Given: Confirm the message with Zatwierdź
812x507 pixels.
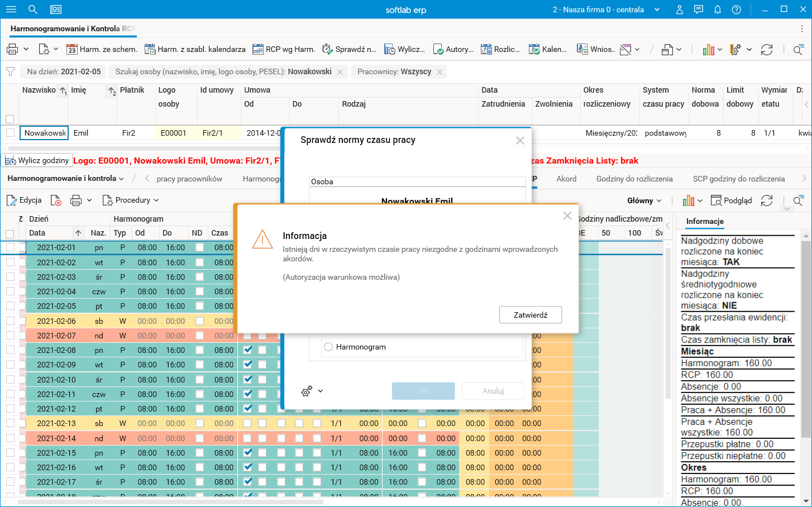Looking at the screenshot, I should click(x=531, y=315).
